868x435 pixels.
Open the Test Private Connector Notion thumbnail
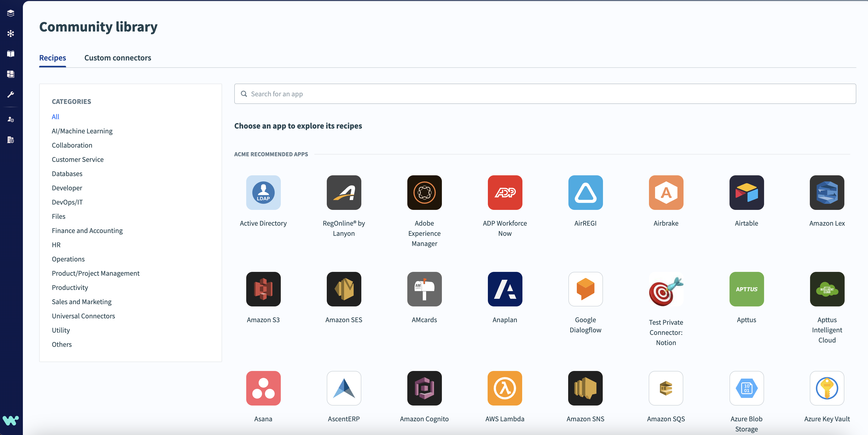[666, 290]
